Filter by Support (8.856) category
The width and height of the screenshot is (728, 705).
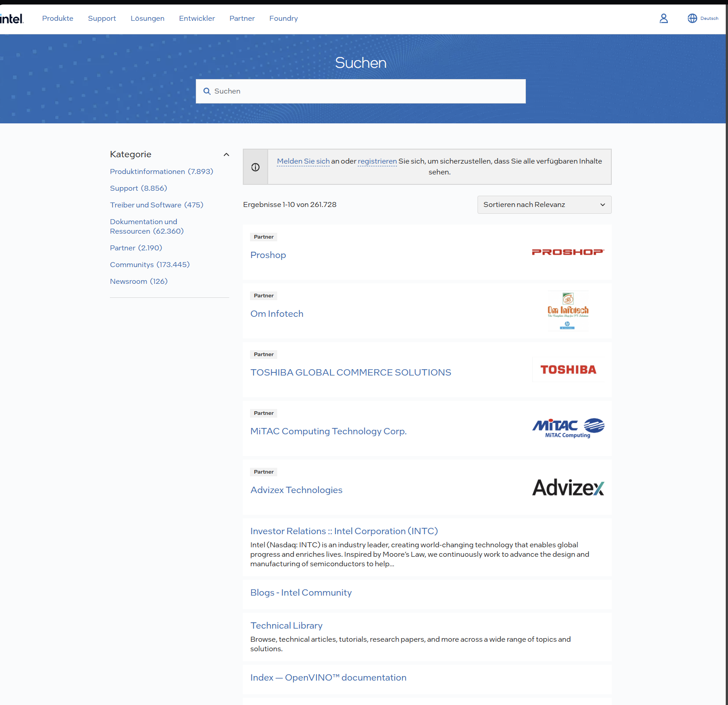click(x=138, y=188)
